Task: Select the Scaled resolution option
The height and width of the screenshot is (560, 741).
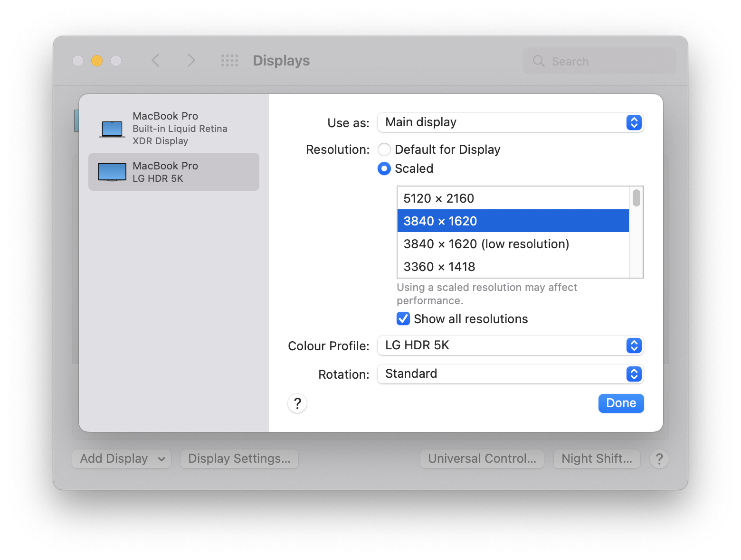Action: [384, 168]
